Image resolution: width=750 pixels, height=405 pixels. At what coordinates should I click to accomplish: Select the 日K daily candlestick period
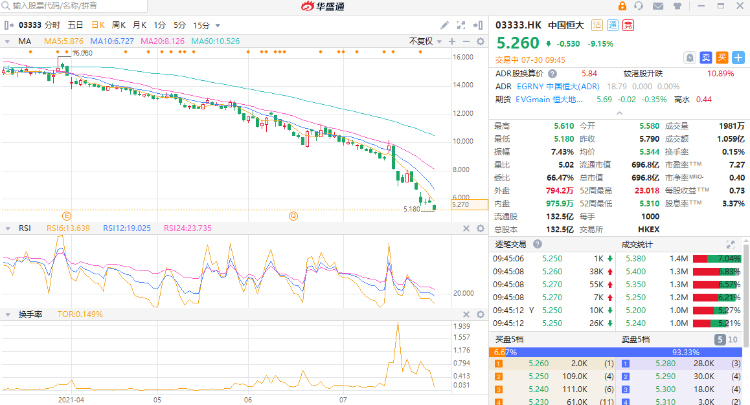coord(96,23)
